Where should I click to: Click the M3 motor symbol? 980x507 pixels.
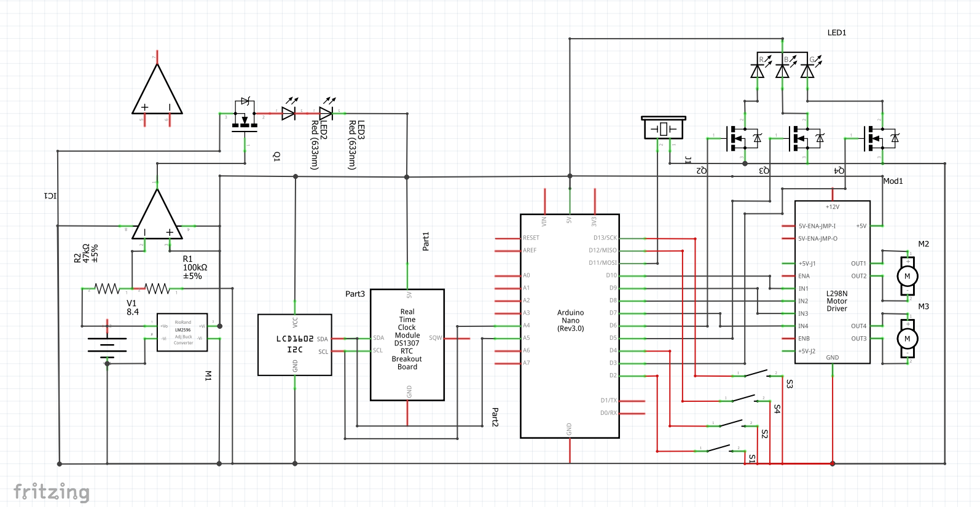pyautogui.click(x=907, y=339)
